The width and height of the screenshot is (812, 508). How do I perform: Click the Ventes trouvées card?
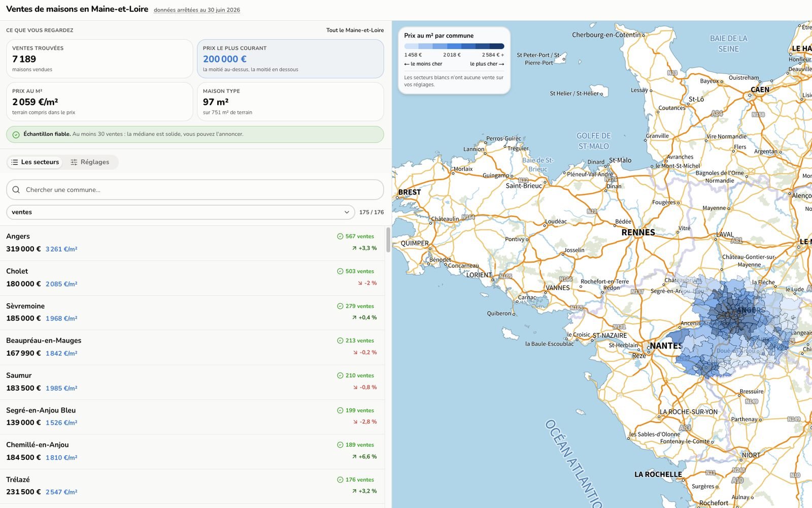click(99, 59)
